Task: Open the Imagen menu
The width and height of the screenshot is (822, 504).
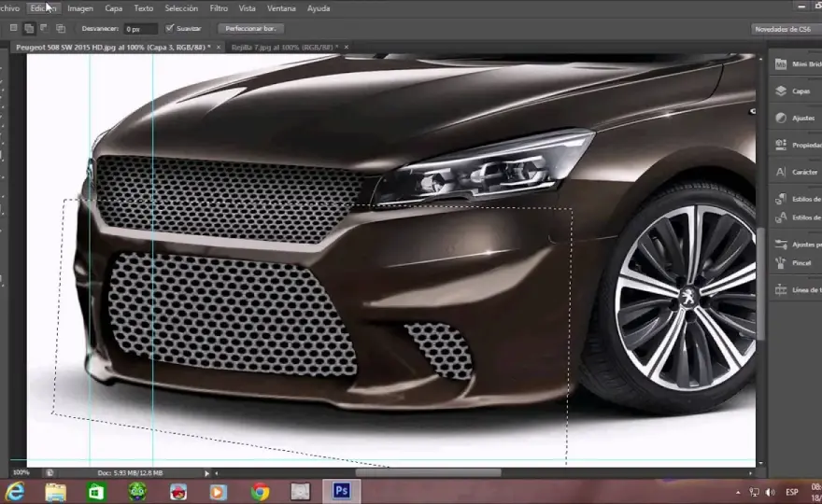Action: pos(80,8)
